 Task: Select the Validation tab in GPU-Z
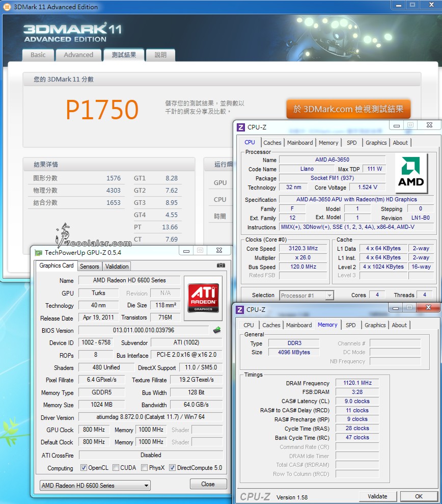117,266
